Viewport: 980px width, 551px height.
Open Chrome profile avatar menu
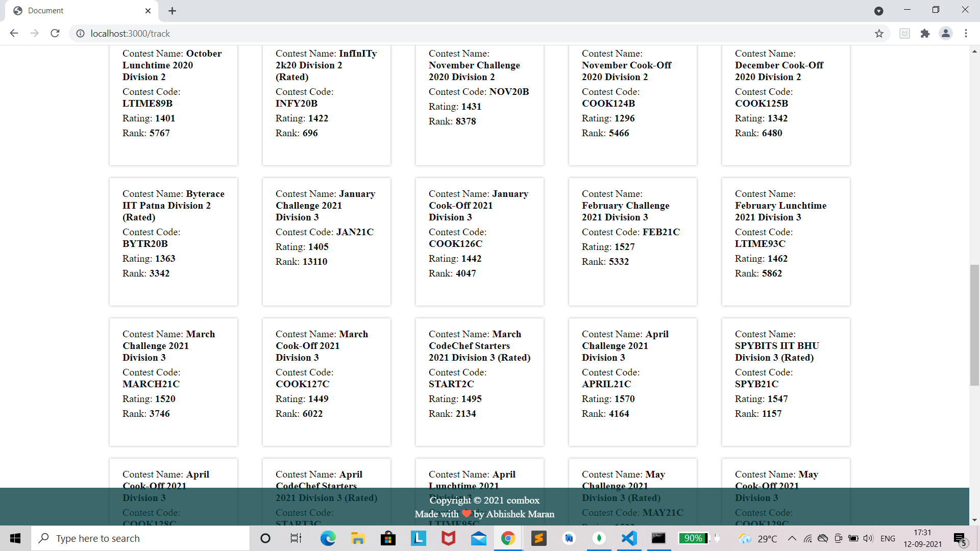(x=945, y=33)
